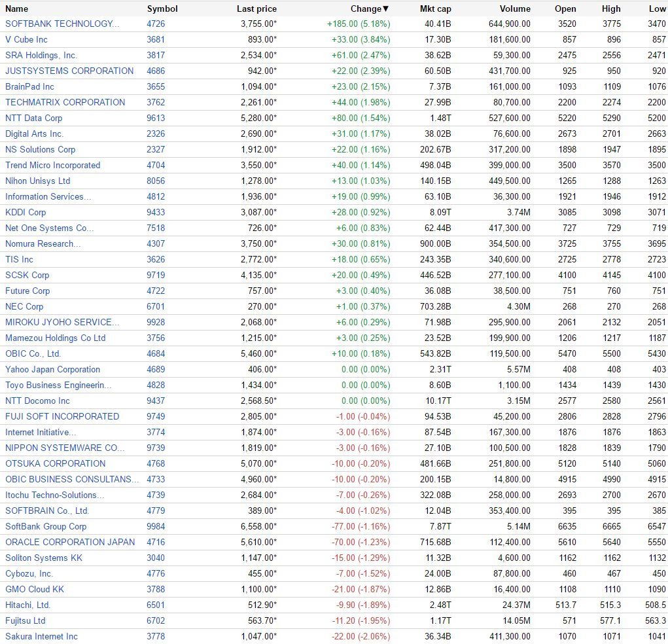668x644 pixels.
Task: Sort by the Name column header
Action: (16, 9)
